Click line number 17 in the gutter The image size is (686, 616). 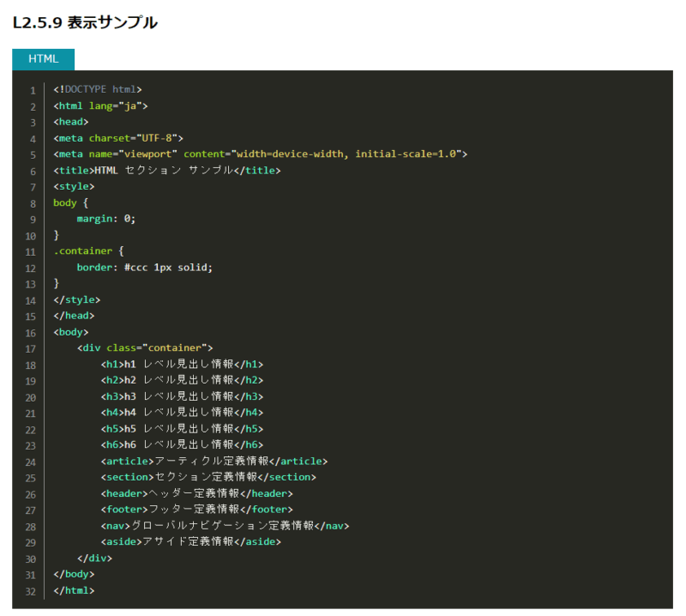[x=31, y=348]
